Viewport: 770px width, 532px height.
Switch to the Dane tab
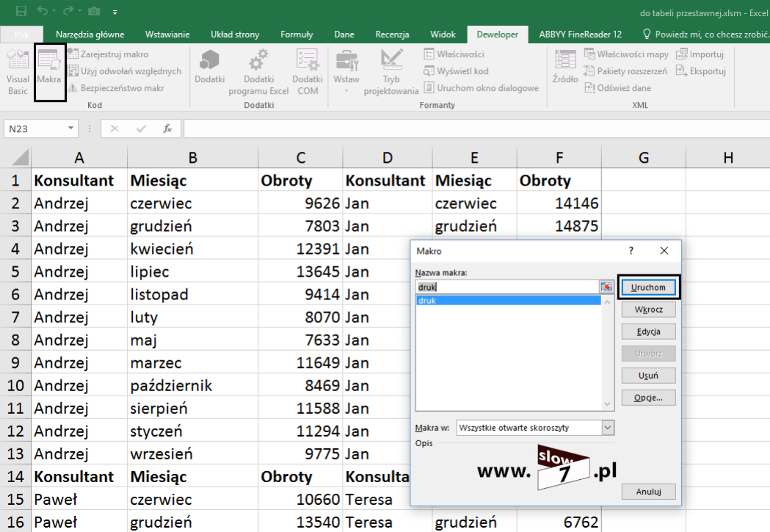coord(344,34)
